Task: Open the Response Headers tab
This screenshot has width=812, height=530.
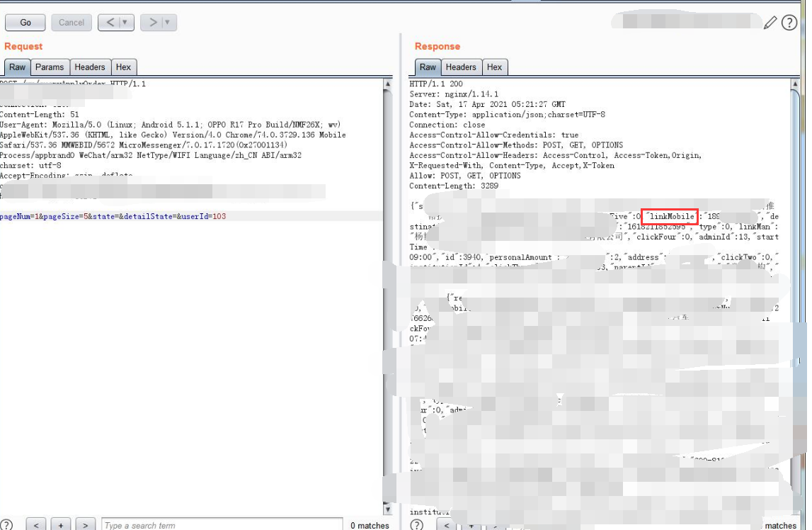Action: click(x=461, y=67)
